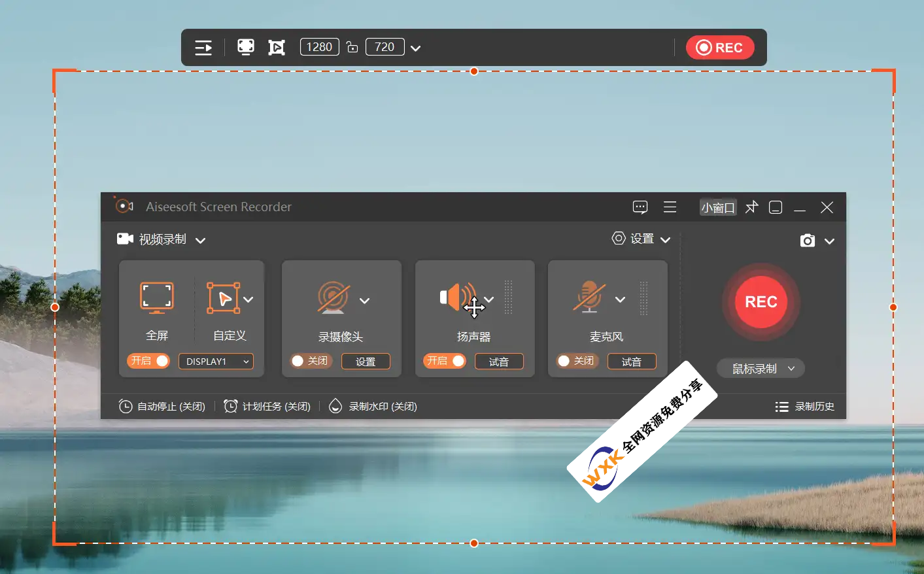Pin the recorder window on top

coord(752,207)
